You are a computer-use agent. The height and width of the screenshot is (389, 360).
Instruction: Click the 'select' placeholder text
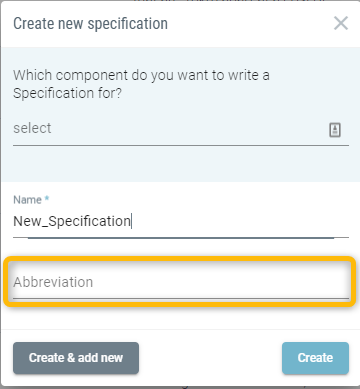[x=32, y=128]
